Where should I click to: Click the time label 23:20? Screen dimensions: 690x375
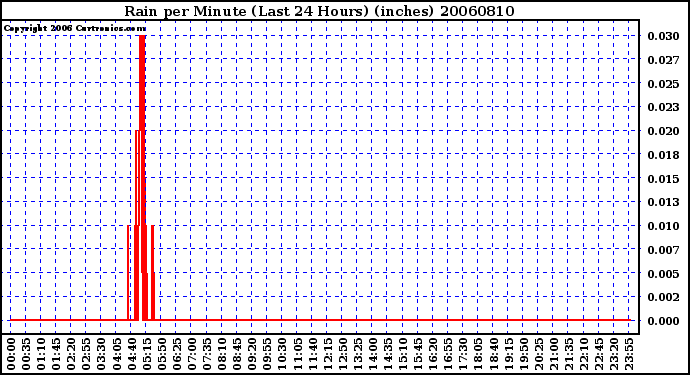click(x=613, y=354)
